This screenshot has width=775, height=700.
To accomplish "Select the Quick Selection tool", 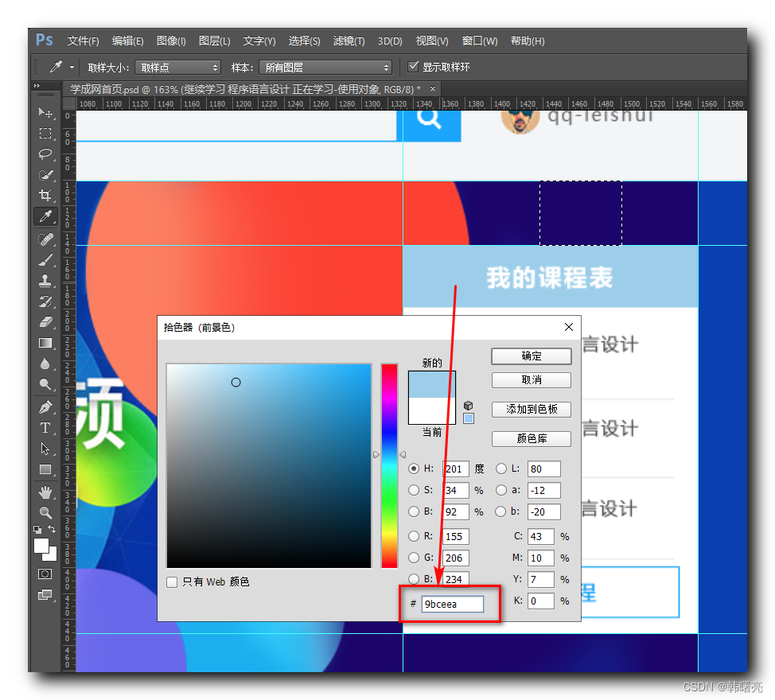I will click(45, 175).
